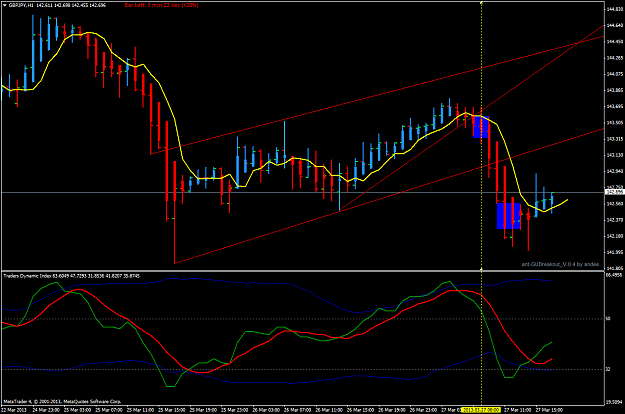Click the '22 Mar 2013' time axis label
625x414 pixels.
point(14,410)
